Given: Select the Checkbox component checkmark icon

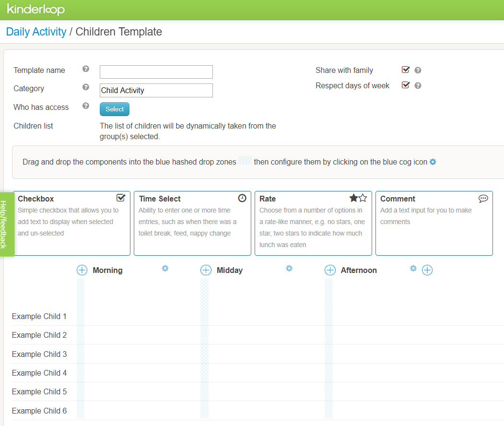Looking at the screenshot, I should point(120,197).
